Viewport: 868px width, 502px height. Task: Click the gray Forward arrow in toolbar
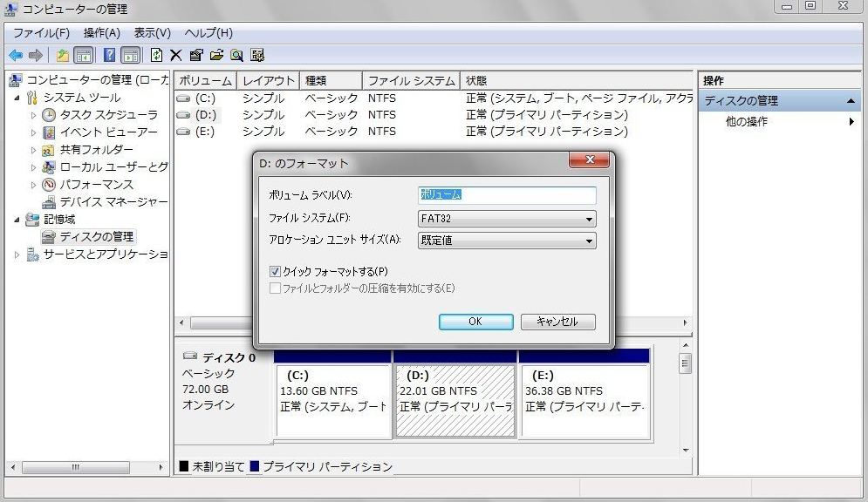tap(36, 55)
